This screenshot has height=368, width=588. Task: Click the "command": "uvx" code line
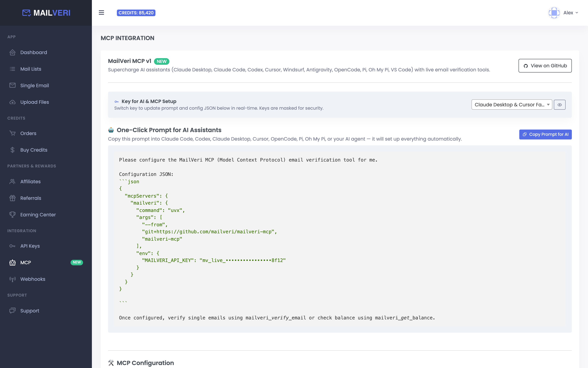click(160, 210)
